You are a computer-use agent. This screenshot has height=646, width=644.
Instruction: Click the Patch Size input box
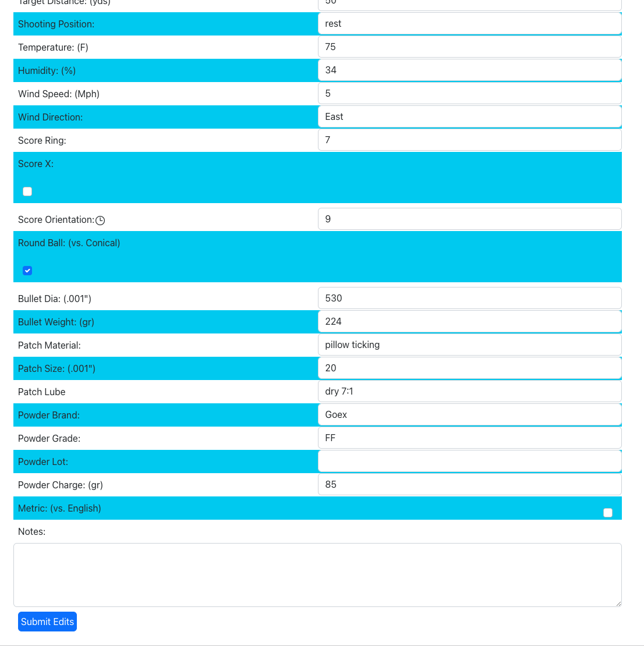click(x=469, y=368)
